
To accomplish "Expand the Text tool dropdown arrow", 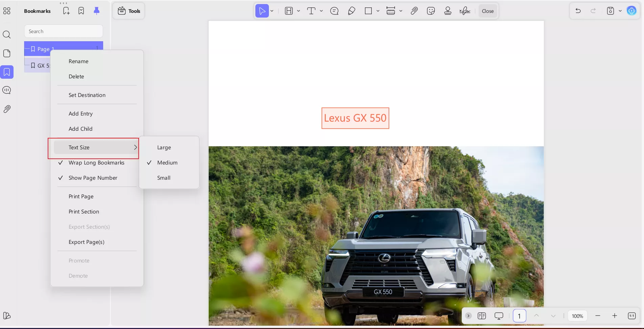I will pos(321,11).
